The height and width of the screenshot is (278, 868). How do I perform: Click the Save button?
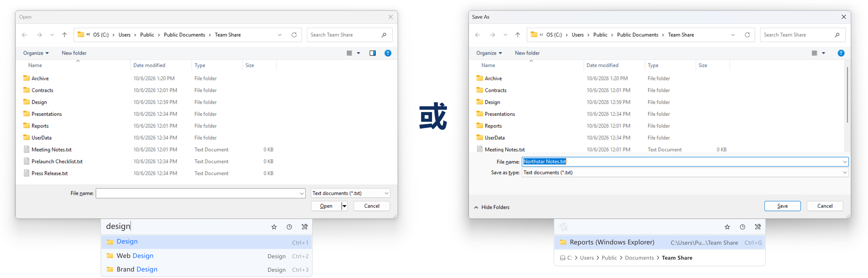(x=782, y=206)
